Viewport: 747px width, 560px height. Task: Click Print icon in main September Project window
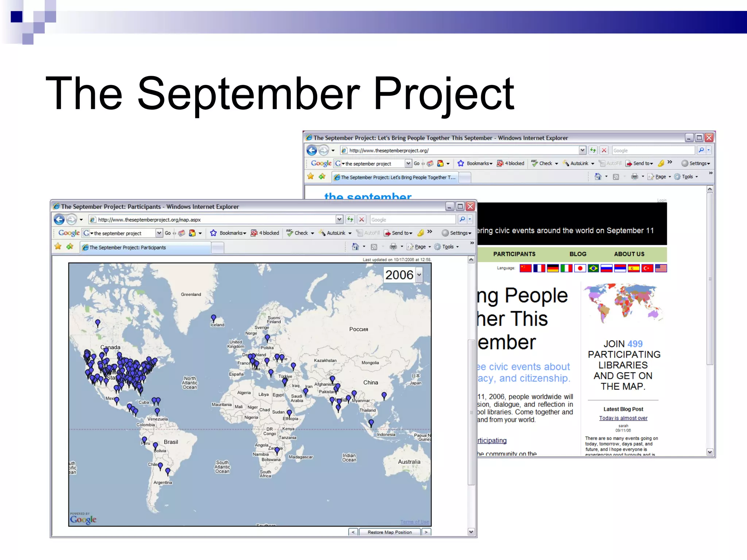pos(635,176)
